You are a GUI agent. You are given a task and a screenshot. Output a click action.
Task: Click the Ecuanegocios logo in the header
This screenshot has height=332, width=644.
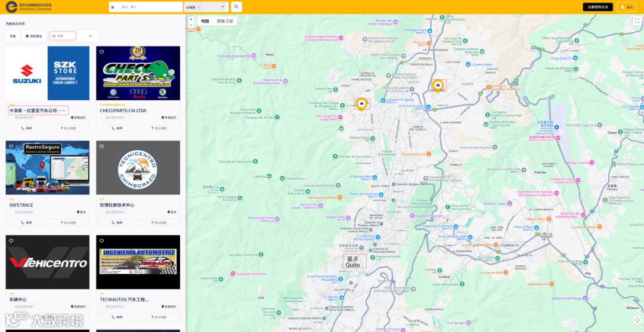[29, 7]
